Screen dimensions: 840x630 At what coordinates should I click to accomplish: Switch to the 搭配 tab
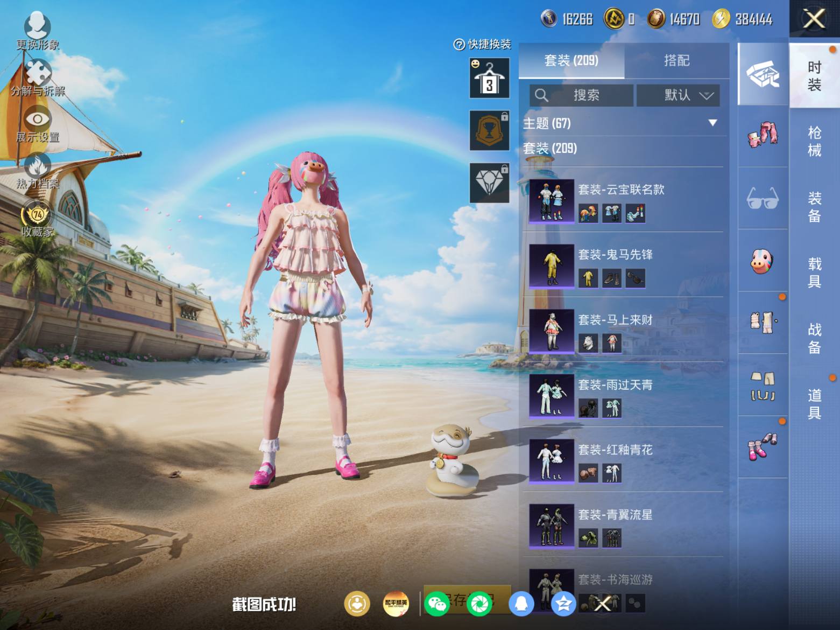(x=677, y=60)
